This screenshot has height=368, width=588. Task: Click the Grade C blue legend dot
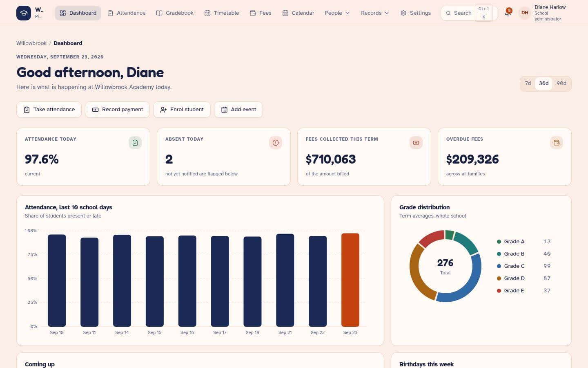[499, 266]
